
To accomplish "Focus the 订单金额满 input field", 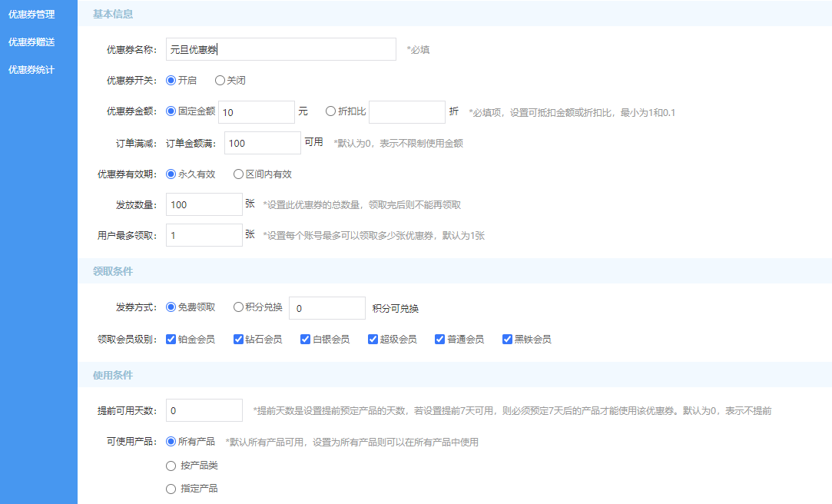I will point(262,143).
